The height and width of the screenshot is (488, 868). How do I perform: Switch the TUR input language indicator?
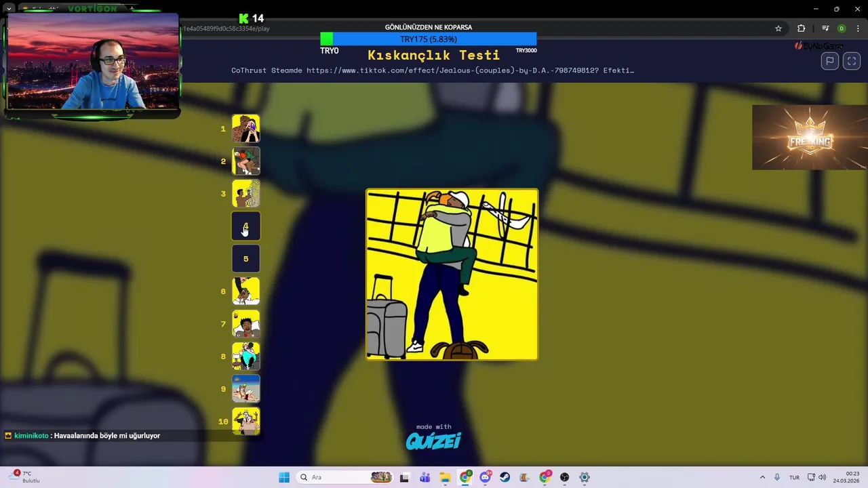pos(794,477)
